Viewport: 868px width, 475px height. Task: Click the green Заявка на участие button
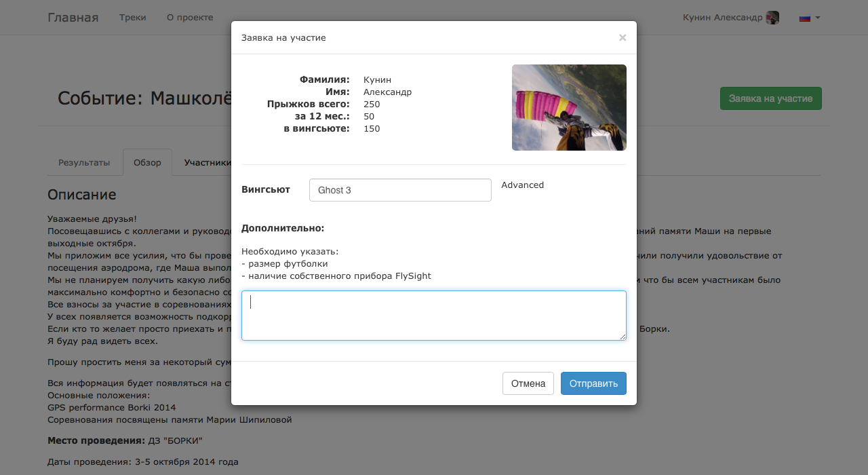tap(770, 98)
